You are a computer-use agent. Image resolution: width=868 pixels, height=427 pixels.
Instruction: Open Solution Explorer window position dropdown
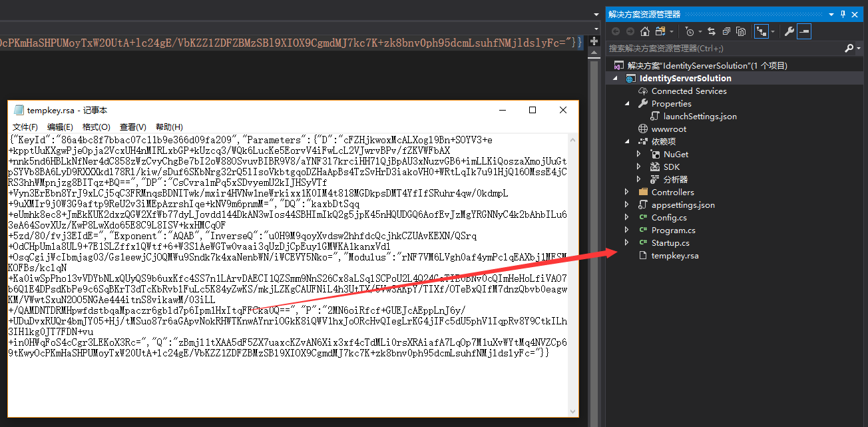831,14
